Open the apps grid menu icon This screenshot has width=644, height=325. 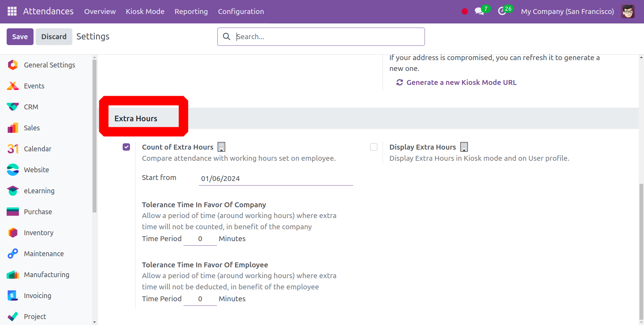(12, 11)
